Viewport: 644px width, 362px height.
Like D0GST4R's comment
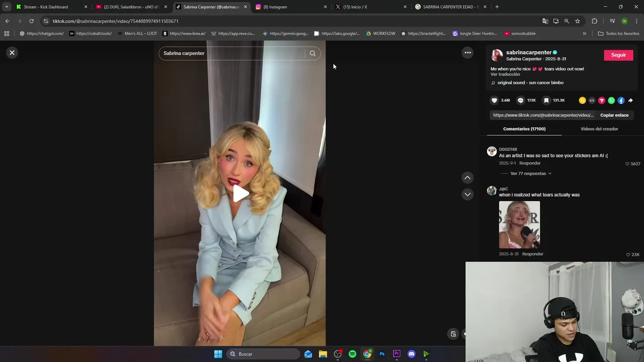[627, 164]
